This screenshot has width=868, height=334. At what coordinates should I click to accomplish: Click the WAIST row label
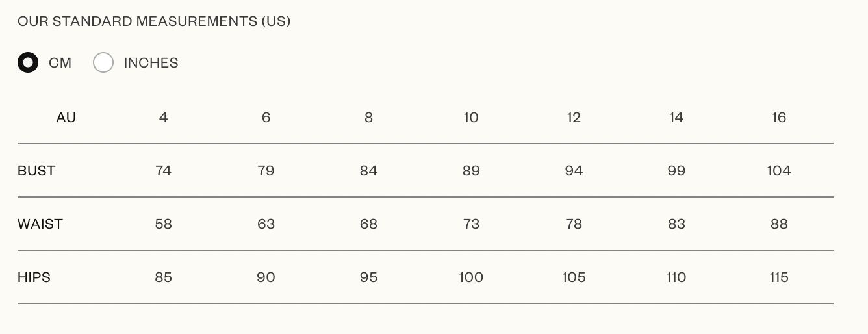tap(40, 224)
